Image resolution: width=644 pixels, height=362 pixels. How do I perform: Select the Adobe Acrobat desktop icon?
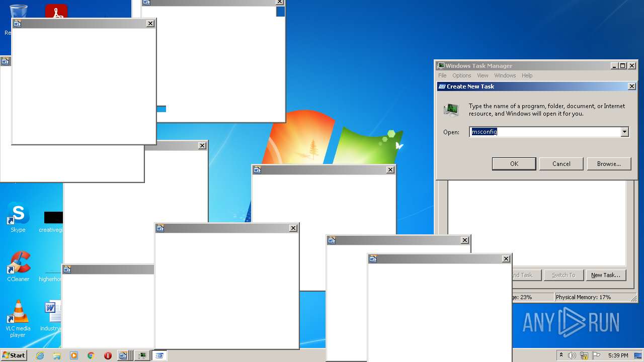point(56,11)
